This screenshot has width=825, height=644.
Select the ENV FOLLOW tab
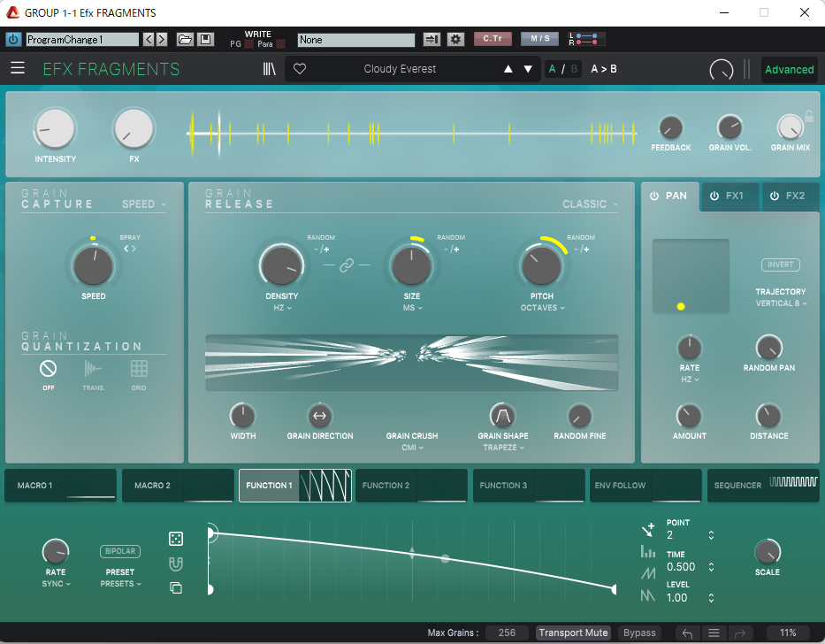[645, 486]
